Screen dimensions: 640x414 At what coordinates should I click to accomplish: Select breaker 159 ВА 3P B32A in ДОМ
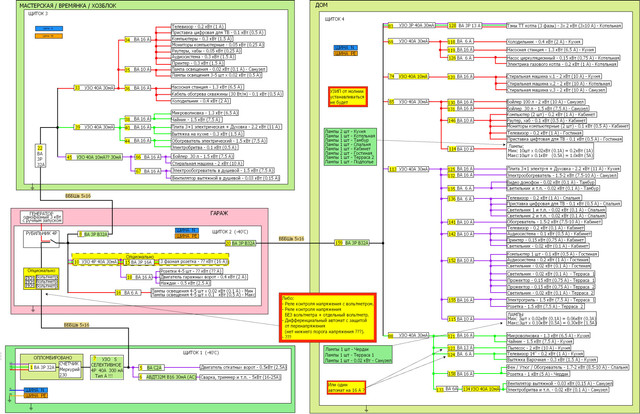[x=352, y=243]
